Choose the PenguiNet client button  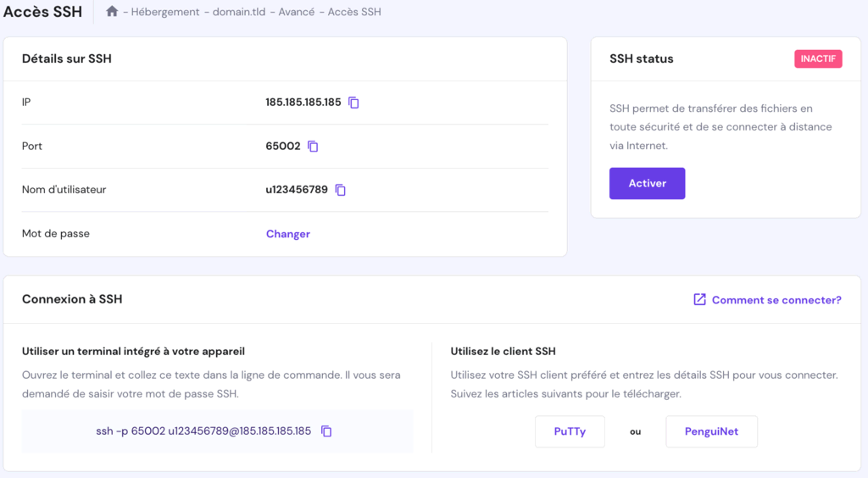click(x=711, y=431)
